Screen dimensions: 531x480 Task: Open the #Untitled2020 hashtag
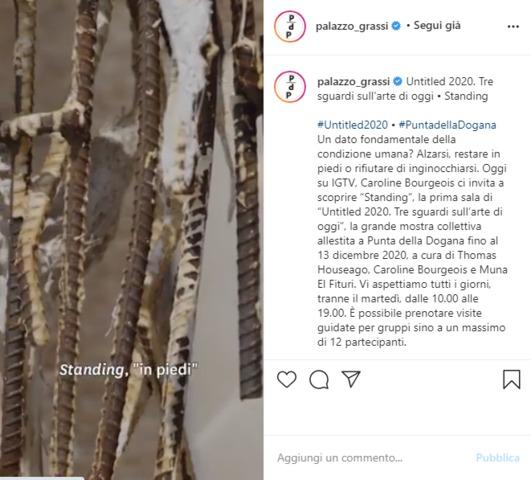(352, 125)
